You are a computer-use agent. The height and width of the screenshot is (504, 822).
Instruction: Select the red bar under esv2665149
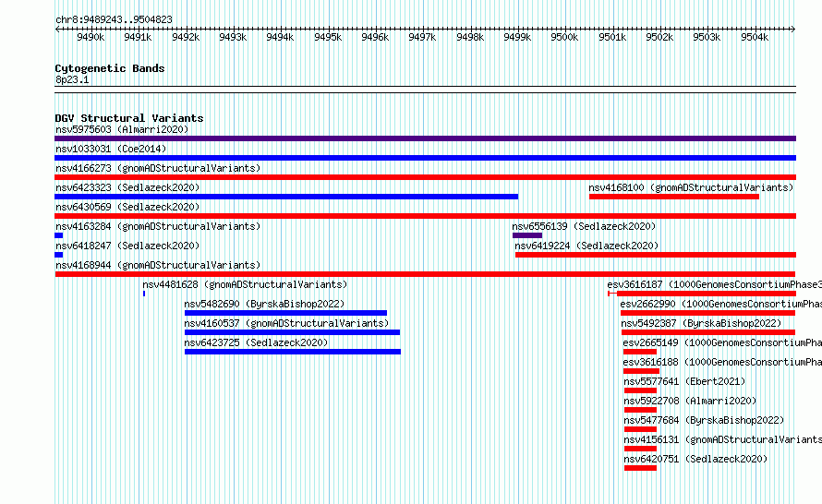640,352
